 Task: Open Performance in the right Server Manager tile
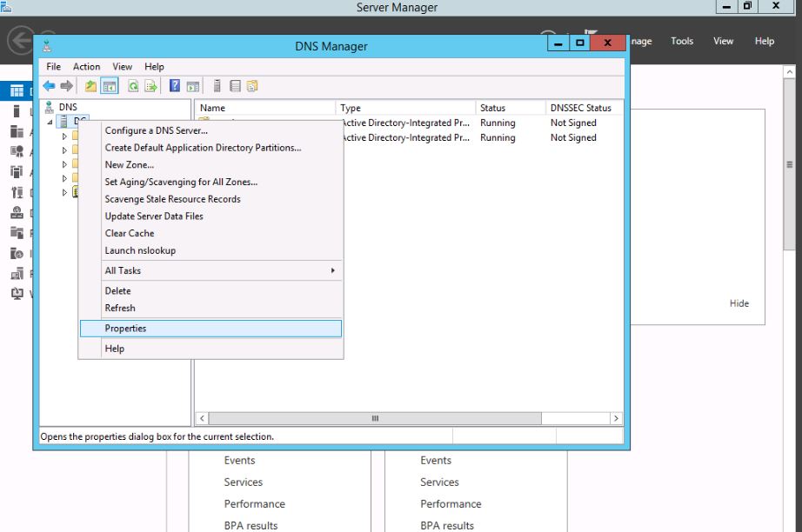(x=451, y=504)
